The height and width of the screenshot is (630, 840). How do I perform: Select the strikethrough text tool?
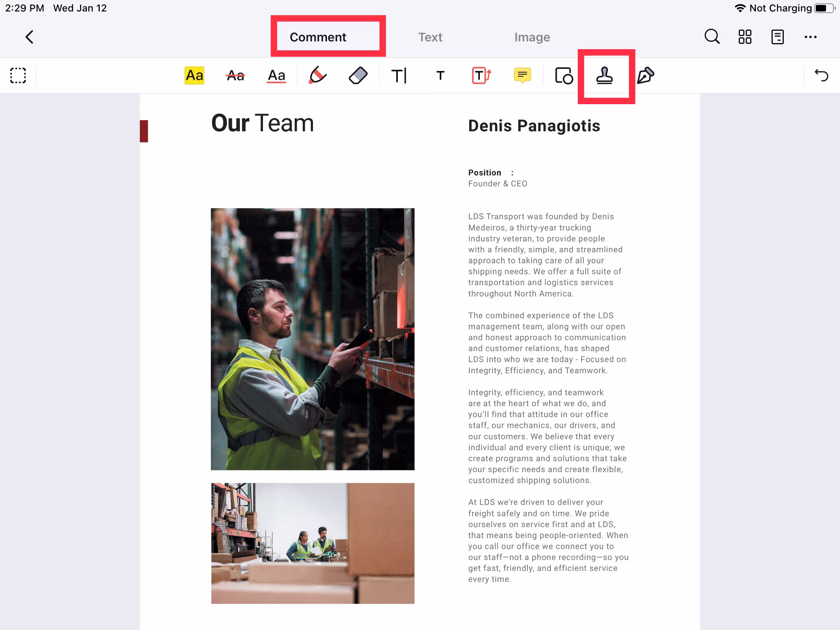coord(235,75)
